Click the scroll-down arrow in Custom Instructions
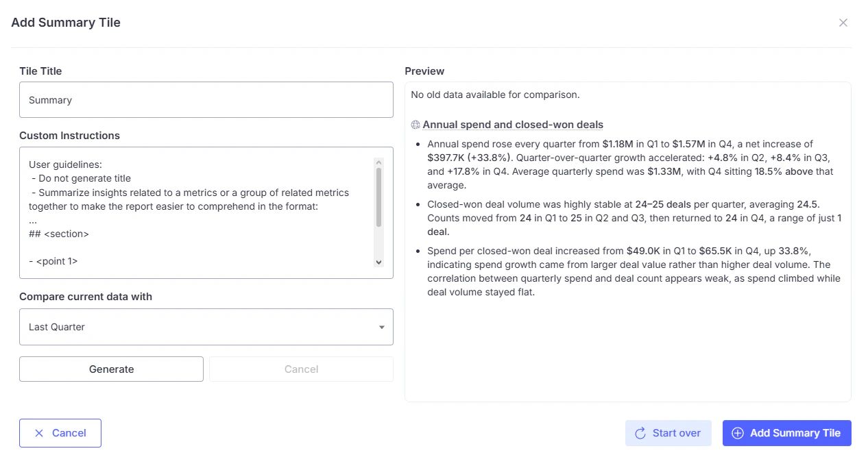 tap(378, 262)
